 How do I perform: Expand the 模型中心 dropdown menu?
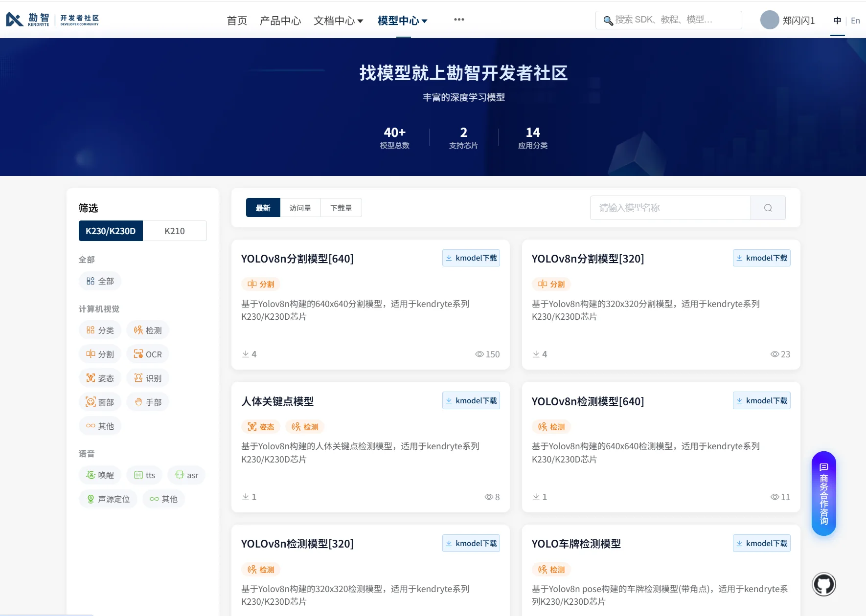(x=403, y=21)
